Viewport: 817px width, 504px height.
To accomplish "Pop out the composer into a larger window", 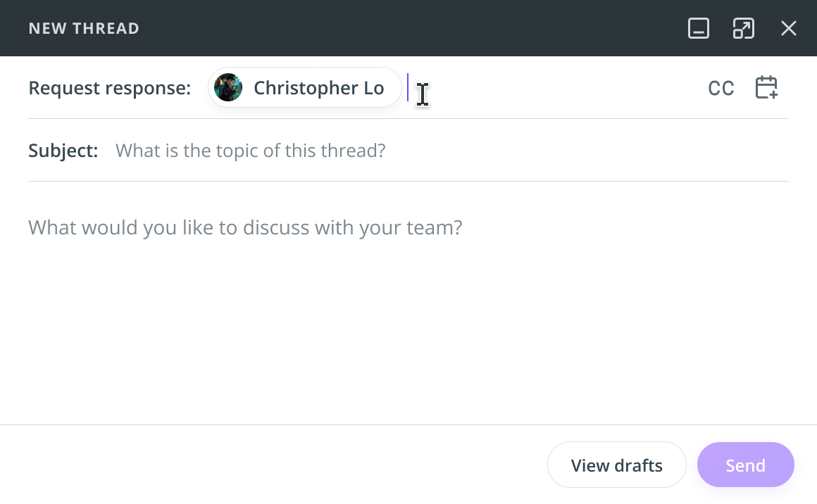I will (743, 28).
